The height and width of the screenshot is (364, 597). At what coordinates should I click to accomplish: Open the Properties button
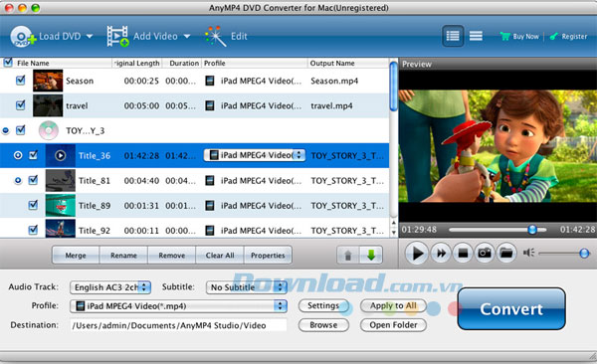[268, 256]
